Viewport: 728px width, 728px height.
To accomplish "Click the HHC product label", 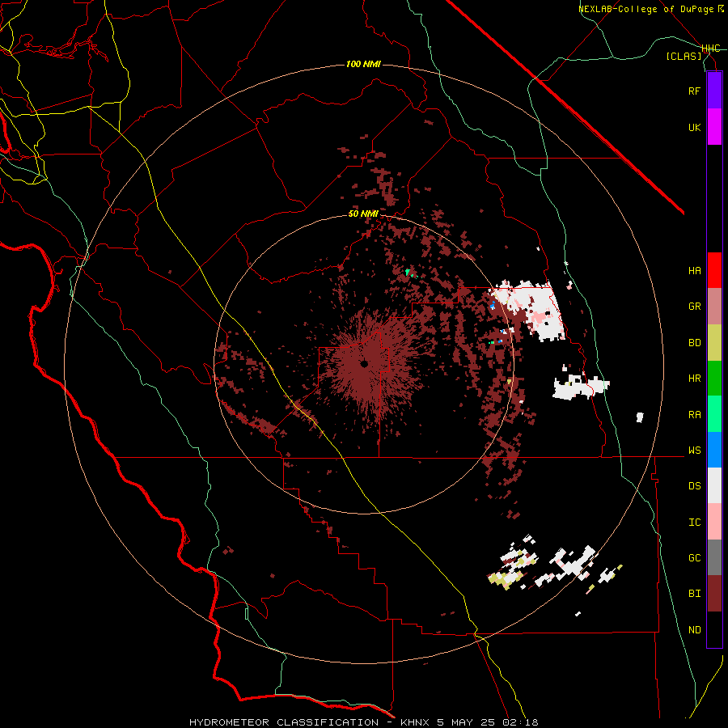I will pyautogui.click(x=711, y=49).
